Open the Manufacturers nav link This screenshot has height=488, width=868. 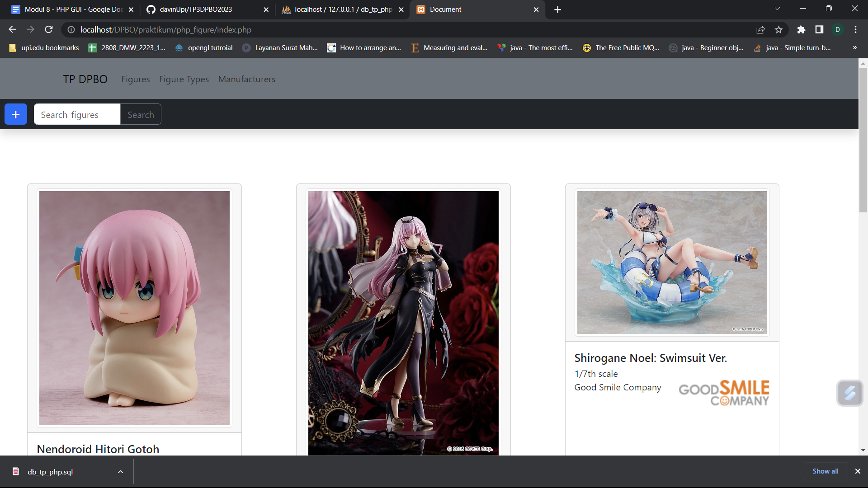pos(246,79)
